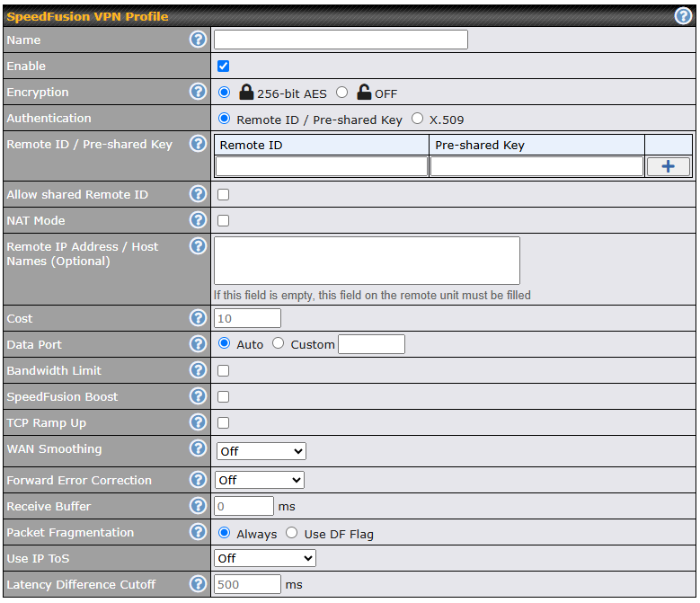Open help for SpeedFusion VPN Profile header

[x=683, y=16]
